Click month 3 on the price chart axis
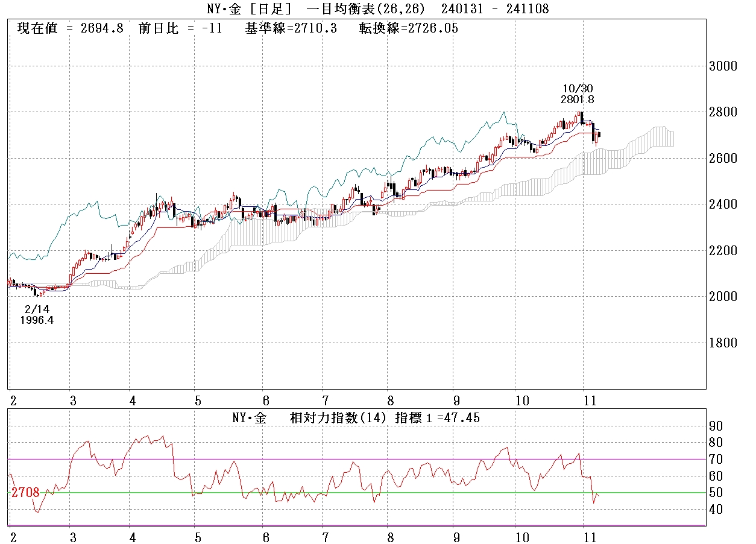 click(x=73, y=400)
